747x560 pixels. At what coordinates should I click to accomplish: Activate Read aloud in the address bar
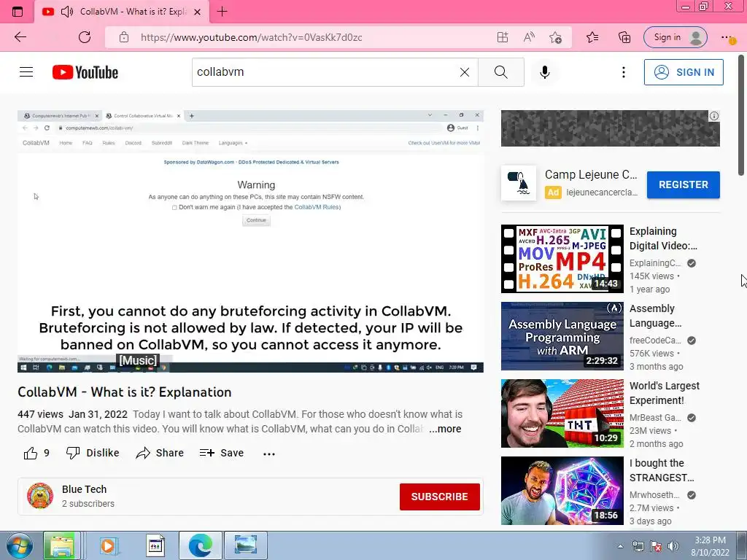529,37
